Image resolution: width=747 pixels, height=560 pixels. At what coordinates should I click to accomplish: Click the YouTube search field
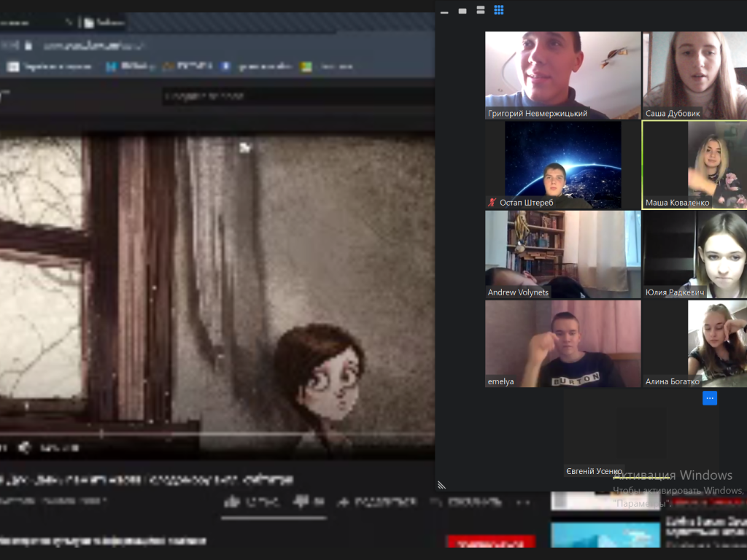click(292, 96)
